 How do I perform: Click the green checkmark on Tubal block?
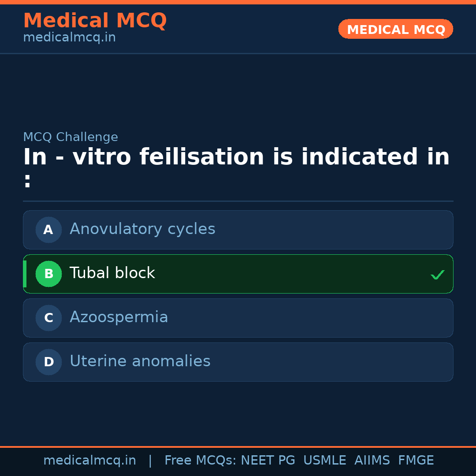tap(437, 275)
